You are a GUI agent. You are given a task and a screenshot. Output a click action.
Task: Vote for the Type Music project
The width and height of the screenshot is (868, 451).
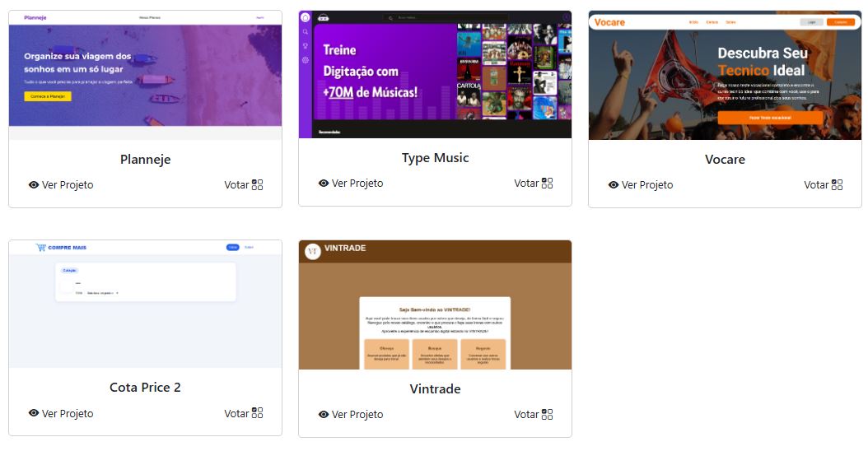[x=534, y=184]
